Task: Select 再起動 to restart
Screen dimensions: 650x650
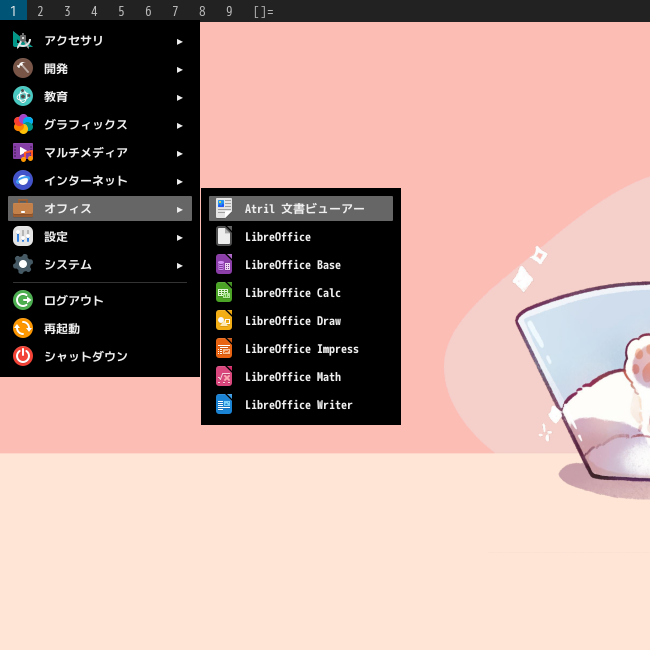Action: 100,328
